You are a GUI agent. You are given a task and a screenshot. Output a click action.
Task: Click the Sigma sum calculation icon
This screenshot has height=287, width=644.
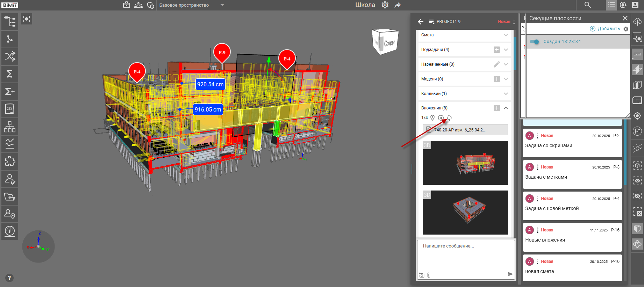click(10, 74)
